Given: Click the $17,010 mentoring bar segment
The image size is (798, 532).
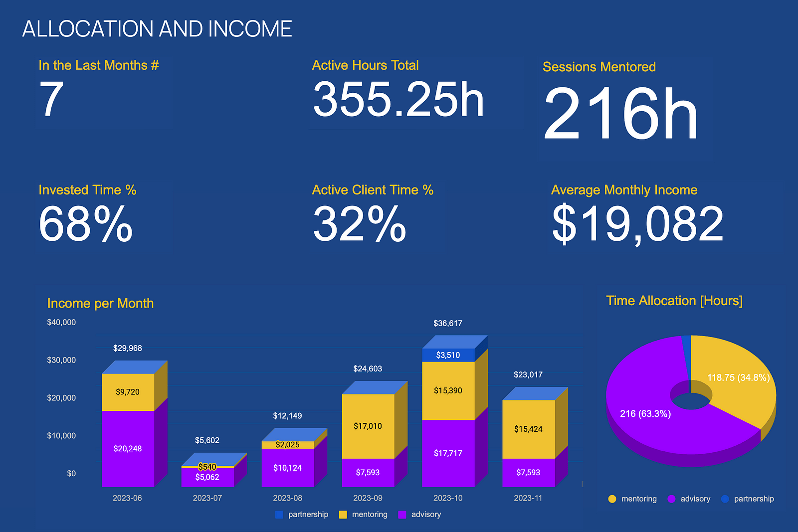Looking at the screenshot, I should click(x=368, y=426).
